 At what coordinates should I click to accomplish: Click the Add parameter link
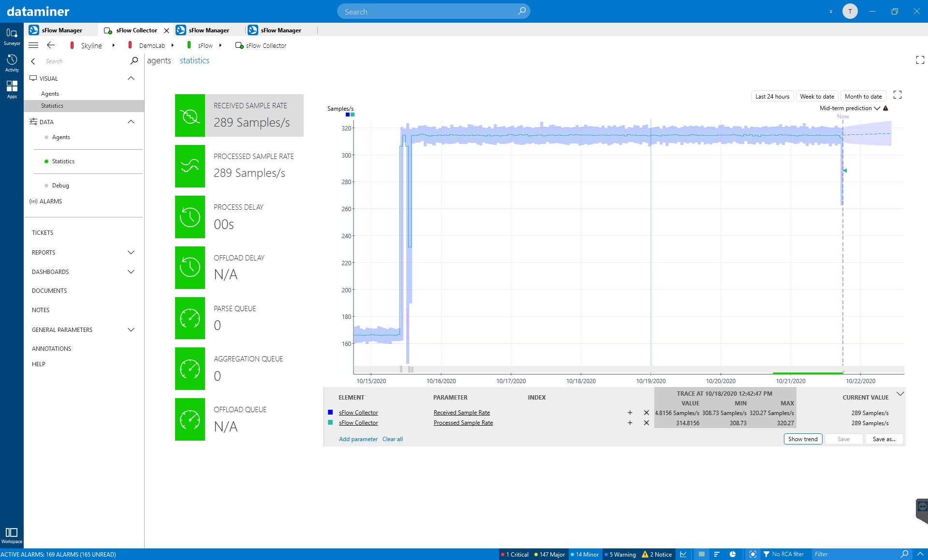pyautogui.click(x=358, y=439)
